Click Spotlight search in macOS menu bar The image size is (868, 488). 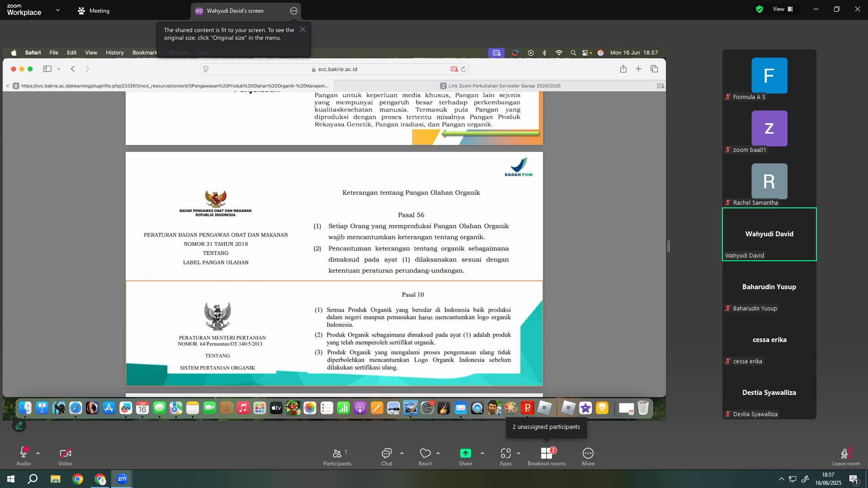[x=573, y=53]
